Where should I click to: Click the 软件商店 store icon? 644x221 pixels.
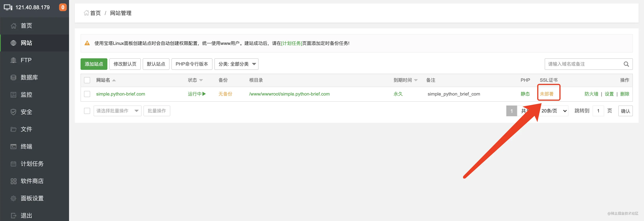click(13, 181)
